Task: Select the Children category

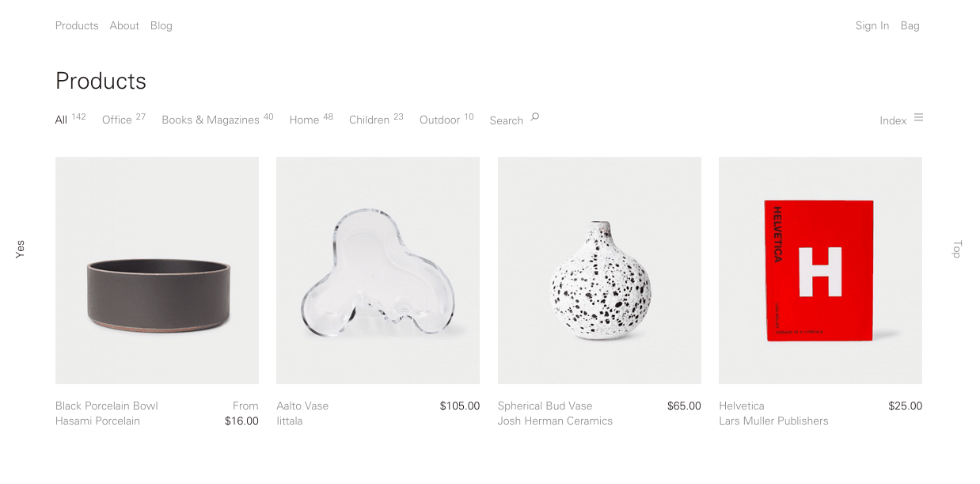Action: (x=369, y=120)
